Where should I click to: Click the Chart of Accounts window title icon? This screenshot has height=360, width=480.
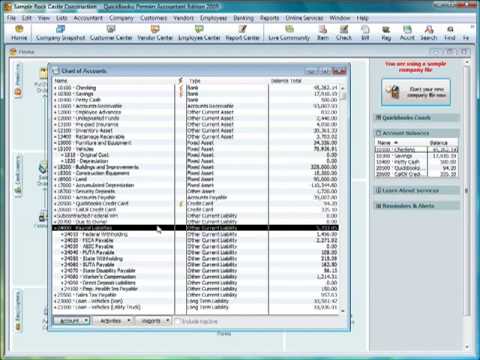(x=56, y=71)
